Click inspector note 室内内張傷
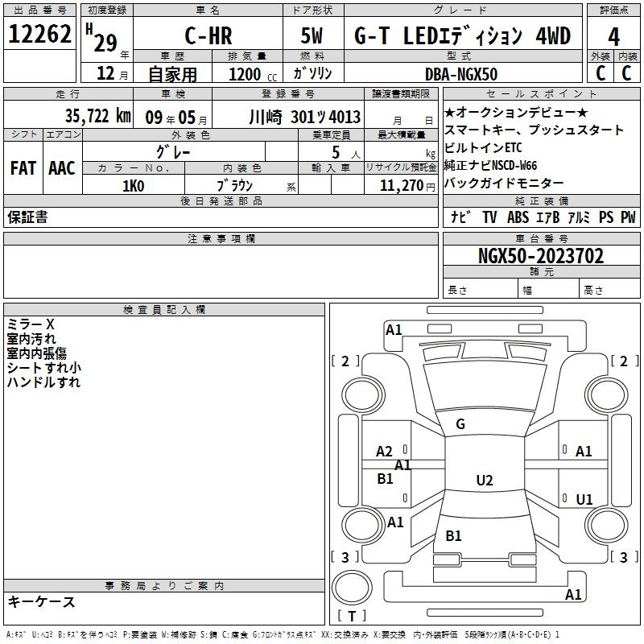This screenshot has width=644, height=644. (x=36, y=353)
